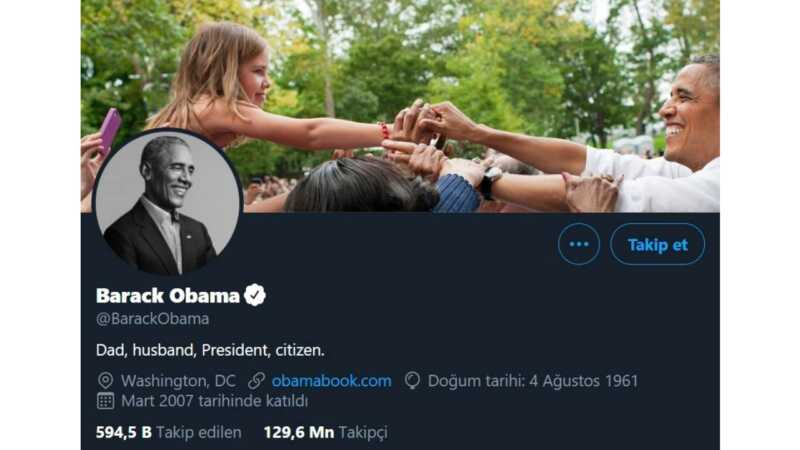Click the pink phone in the banner
This screenshot has height=450, width=800.
pos(109,129)
